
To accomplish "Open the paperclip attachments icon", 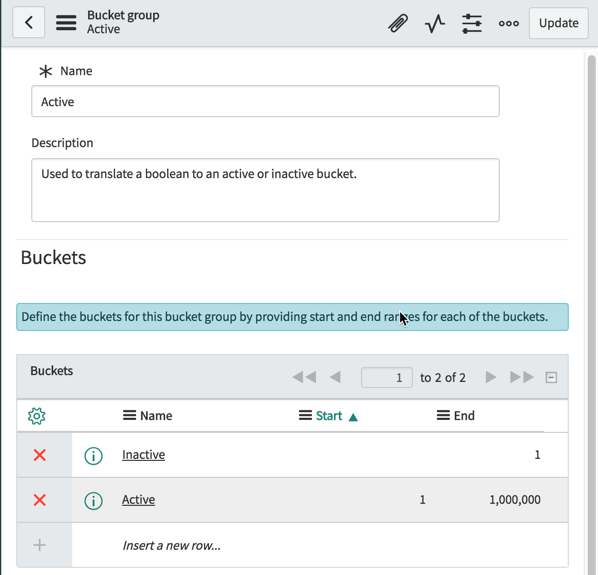I will click(x=398, y=23).
